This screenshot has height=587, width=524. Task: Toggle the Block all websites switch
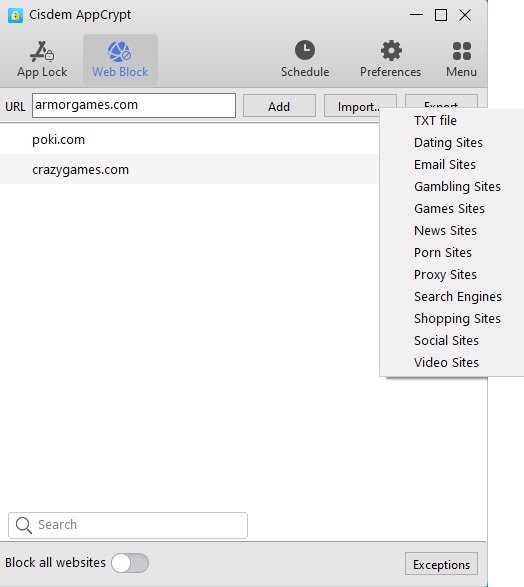click(x=130, y=563)
